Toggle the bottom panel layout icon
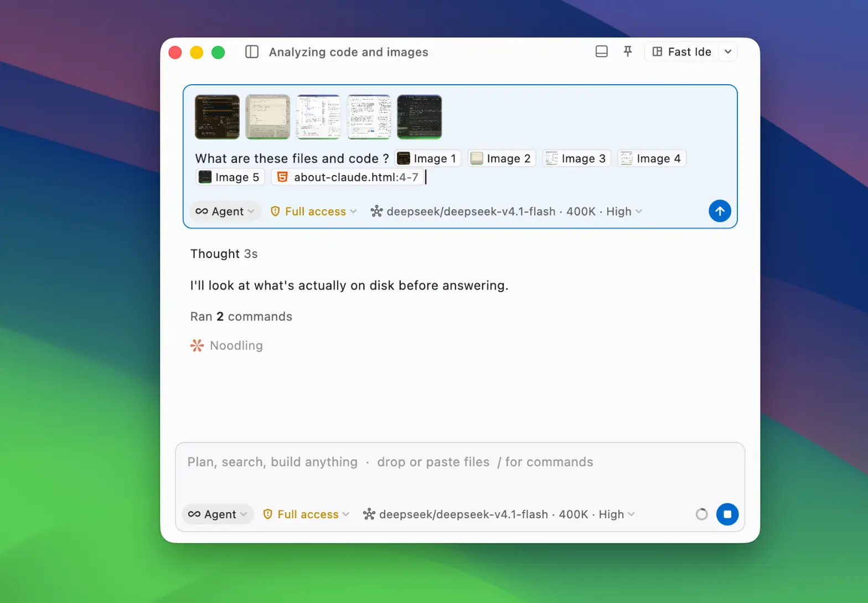 (x=602, y=51)
